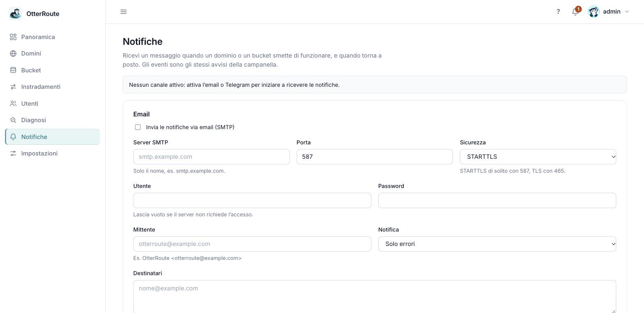Screen dimensions: 644x313
Task: Click the Diagnosi magnifier icon
Action: coord(13,120)
